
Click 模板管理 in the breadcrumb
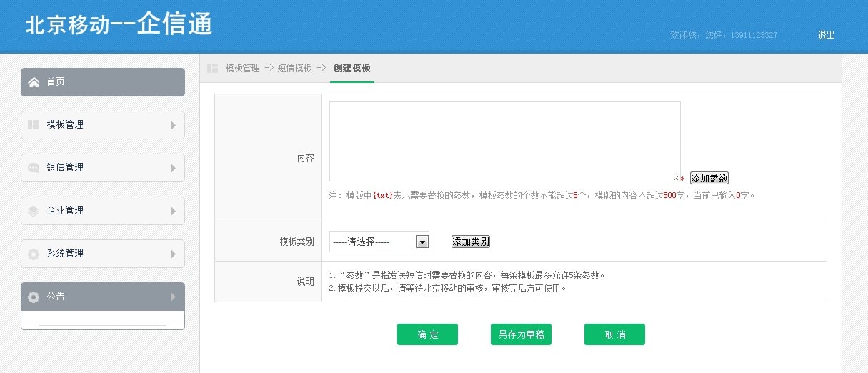(243, 69)
